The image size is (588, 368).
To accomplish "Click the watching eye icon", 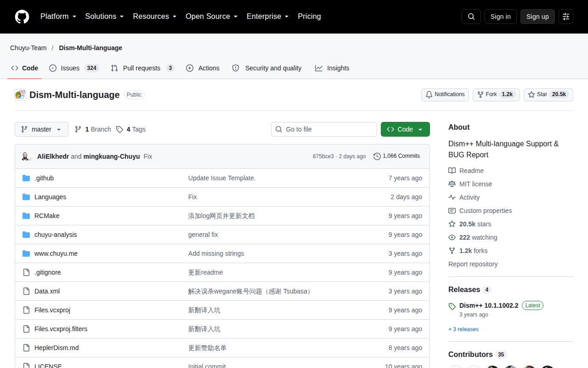I will coord(452,237).
